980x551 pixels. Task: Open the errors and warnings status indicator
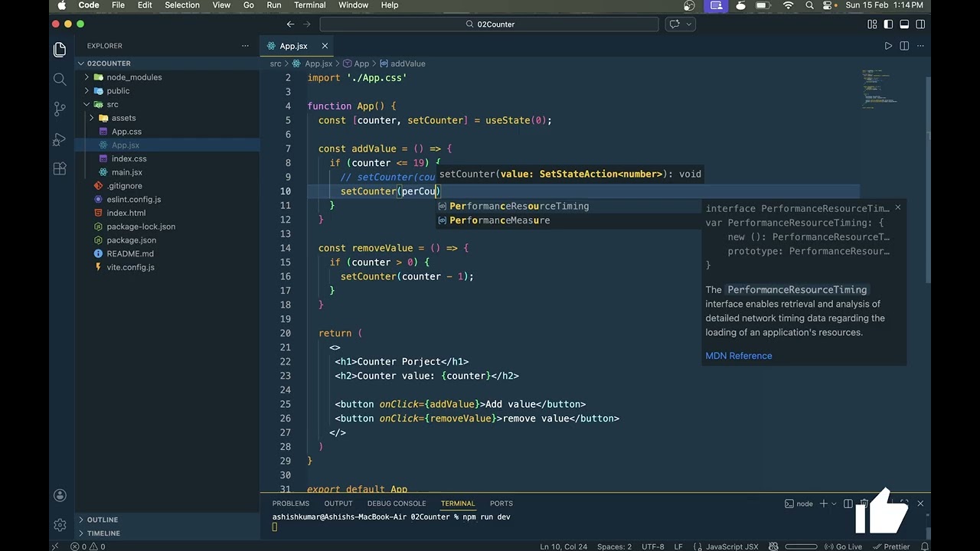point(87,546)
